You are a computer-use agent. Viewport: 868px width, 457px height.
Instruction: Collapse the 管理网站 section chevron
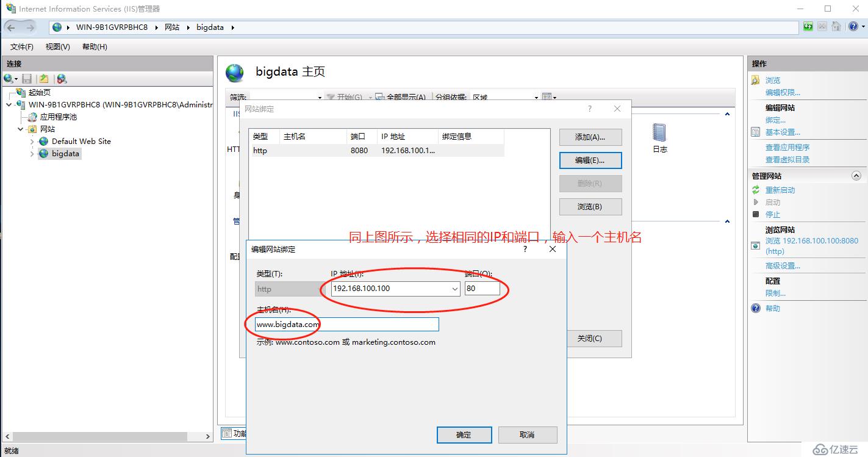tap(855, 176)
